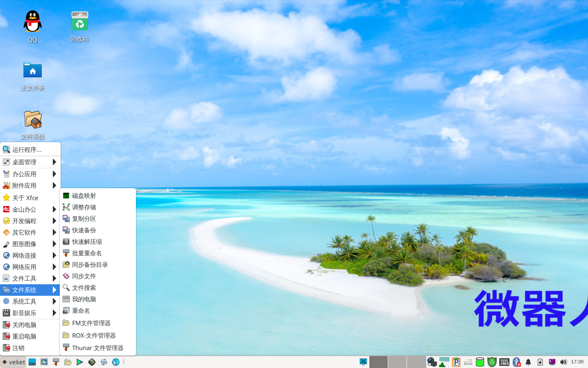Switch to the second workspace in the pager
This screenshot has height=368, width=588.
click(x=397, y=362)
